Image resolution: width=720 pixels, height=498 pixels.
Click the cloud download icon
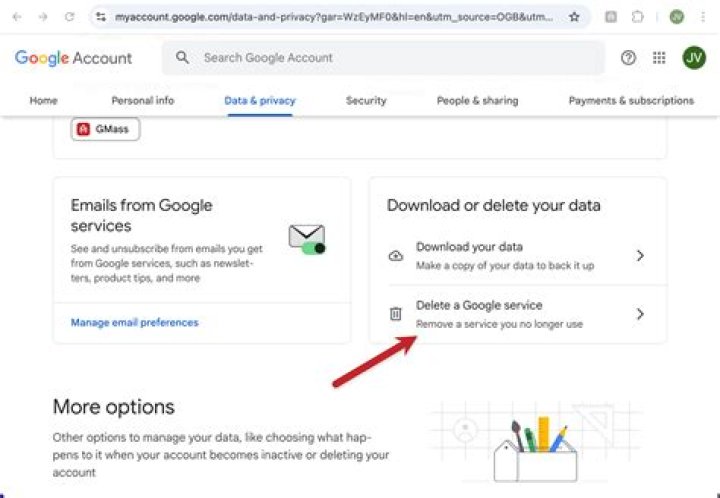point(395,256)
